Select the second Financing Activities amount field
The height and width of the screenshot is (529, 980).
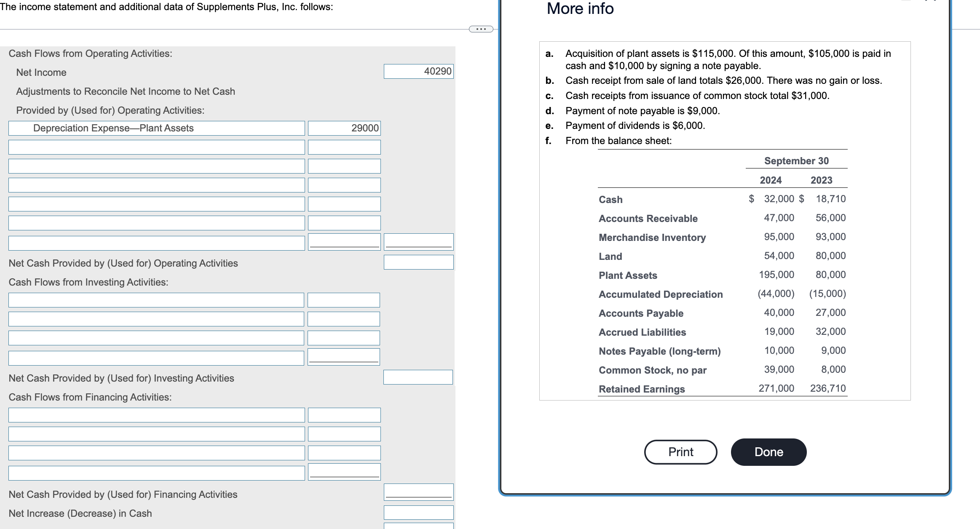(x=344, y=434)
